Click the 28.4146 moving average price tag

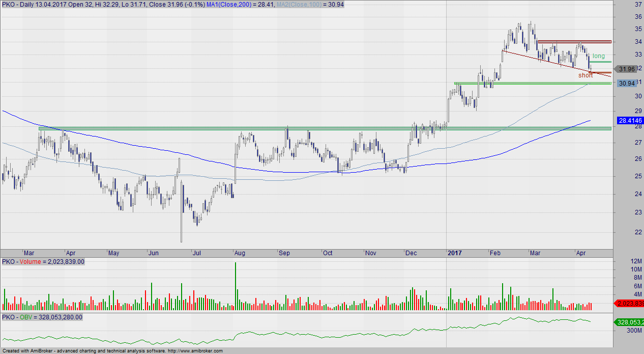629,121
